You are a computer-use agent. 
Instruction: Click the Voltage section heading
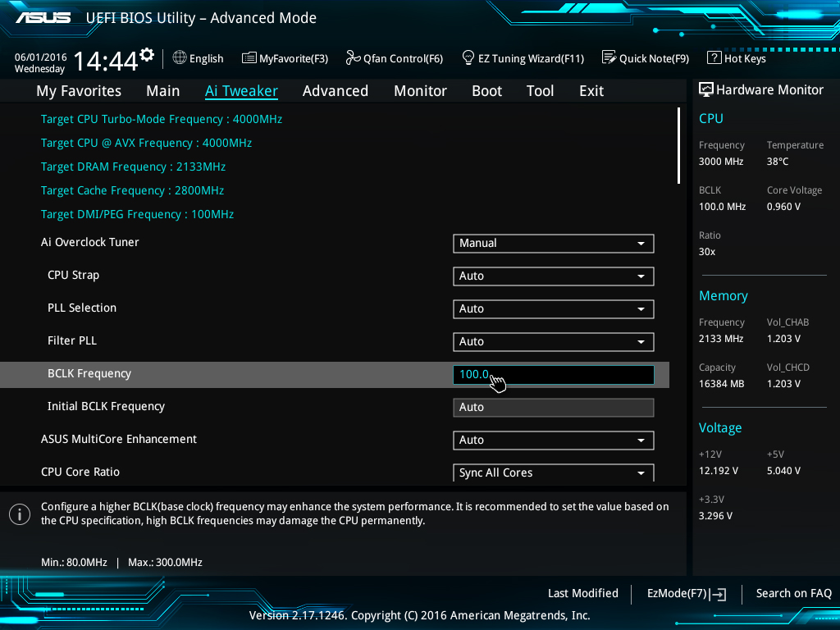[720, 428]
